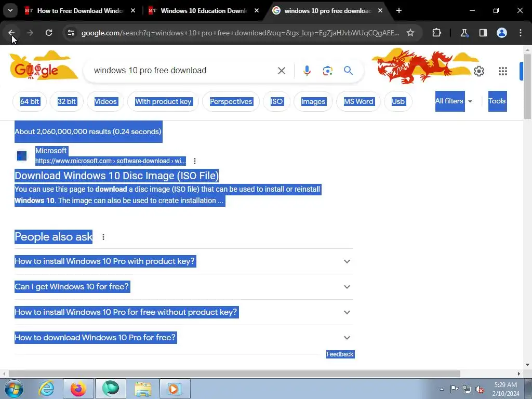Open the Google apps grid
Viewport: 532px width, 399px height.
coord(503,71)
